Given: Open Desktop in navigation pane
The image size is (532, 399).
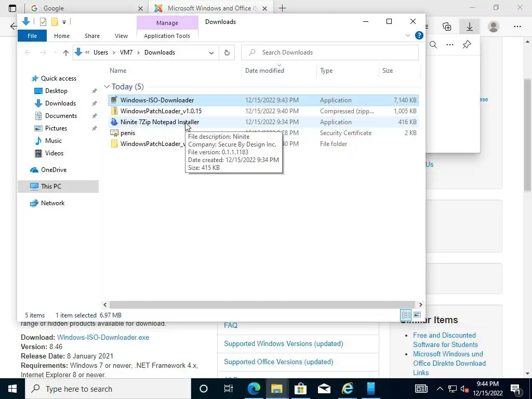Looking at the screenshot, I should [56, 91].
